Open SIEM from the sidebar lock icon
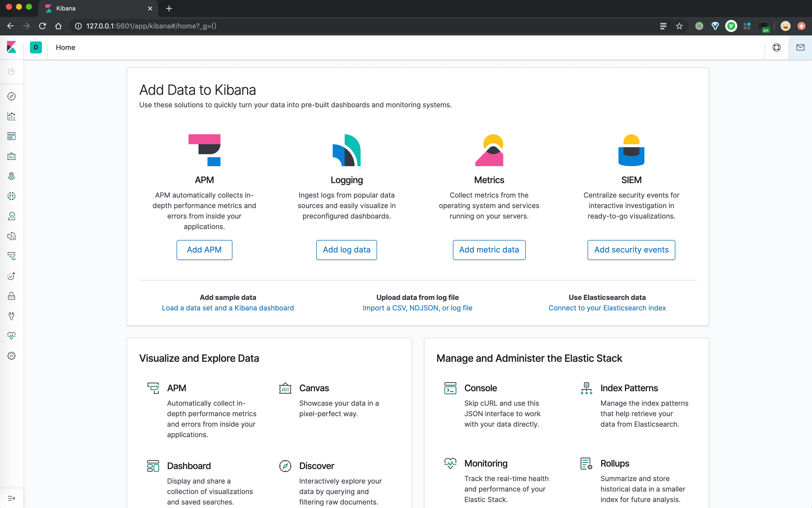Viewport: 812px width, 508px height. point(11,296)
